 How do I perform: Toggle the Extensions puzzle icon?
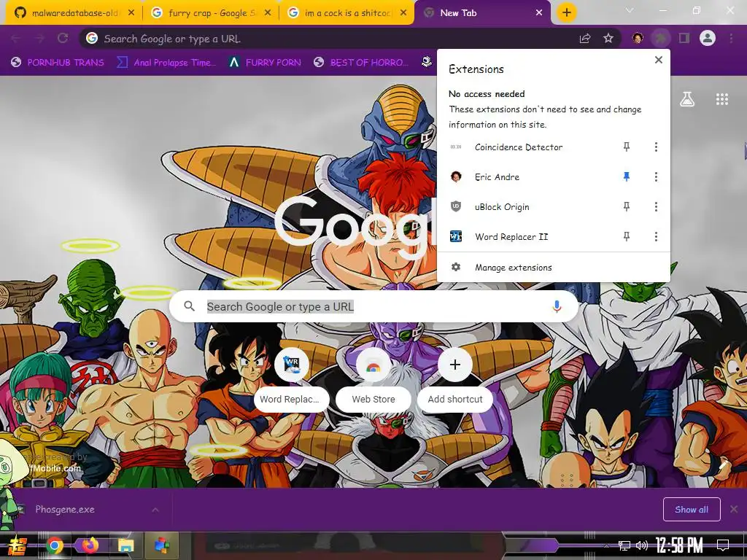[x=661, y=38]
